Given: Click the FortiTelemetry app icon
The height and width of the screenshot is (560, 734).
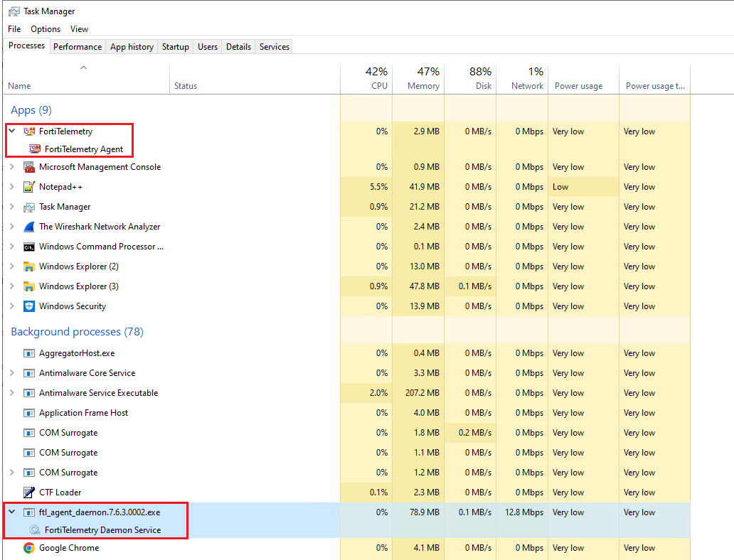Looking at the screenshot, I should click(x=29, y=131).
